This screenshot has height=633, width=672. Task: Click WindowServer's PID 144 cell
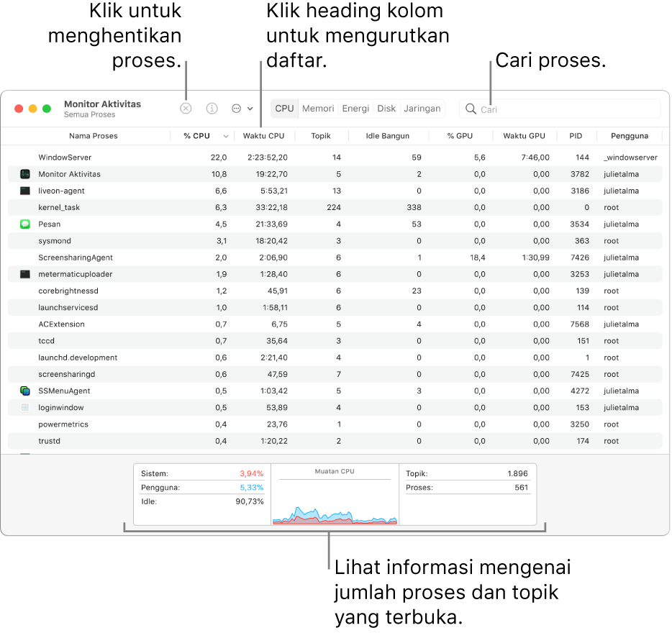tap(582, 158)
